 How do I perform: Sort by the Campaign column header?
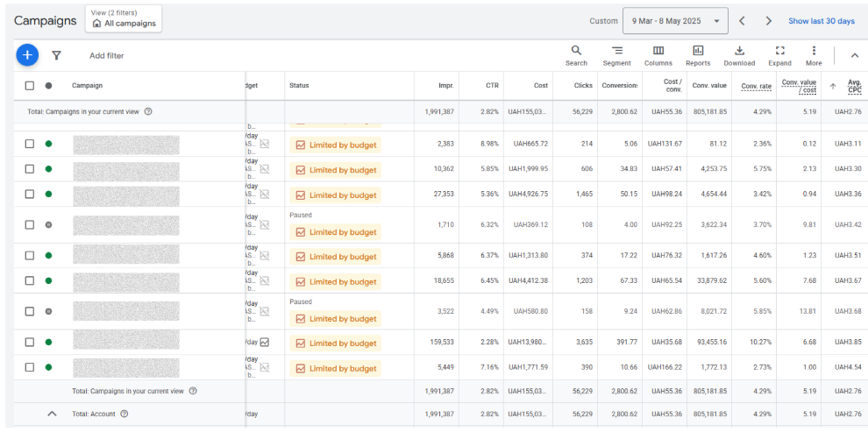pyautogui.click(x=87, y=86)
